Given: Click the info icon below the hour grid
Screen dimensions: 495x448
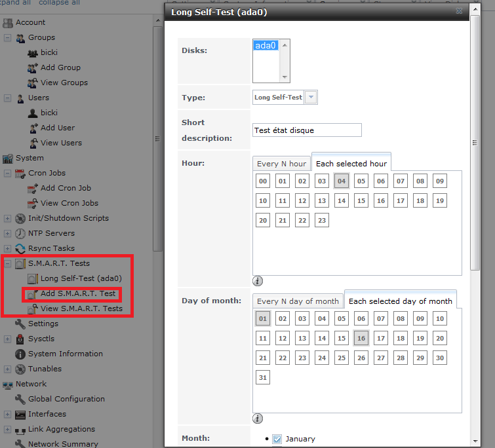Looking at the screenshot, I should 258,281.
